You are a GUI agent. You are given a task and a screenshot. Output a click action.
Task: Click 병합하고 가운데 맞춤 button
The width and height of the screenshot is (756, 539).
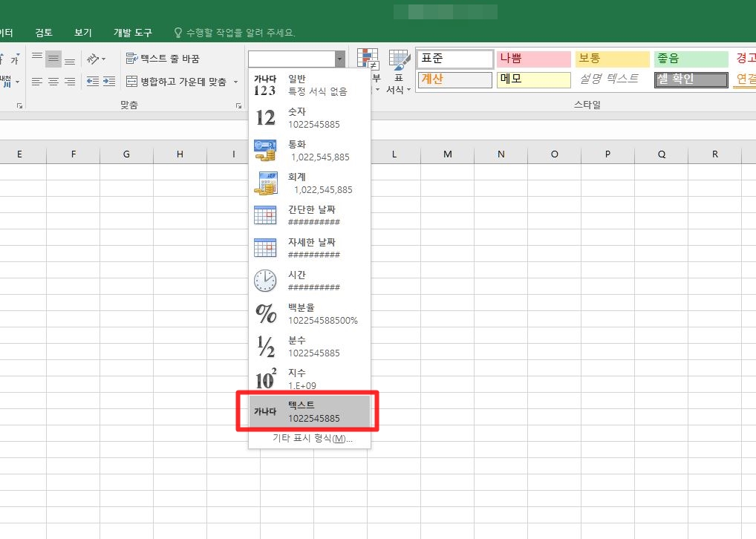point(177,82)
